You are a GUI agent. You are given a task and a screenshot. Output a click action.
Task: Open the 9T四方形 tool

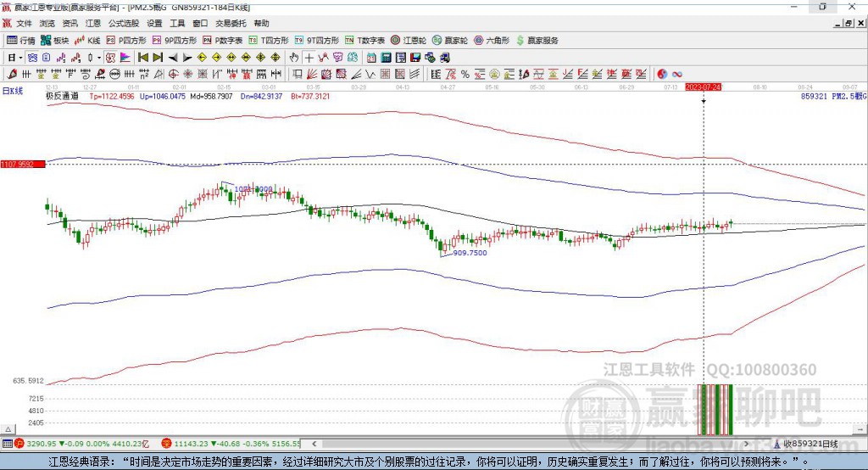(317, 41)
